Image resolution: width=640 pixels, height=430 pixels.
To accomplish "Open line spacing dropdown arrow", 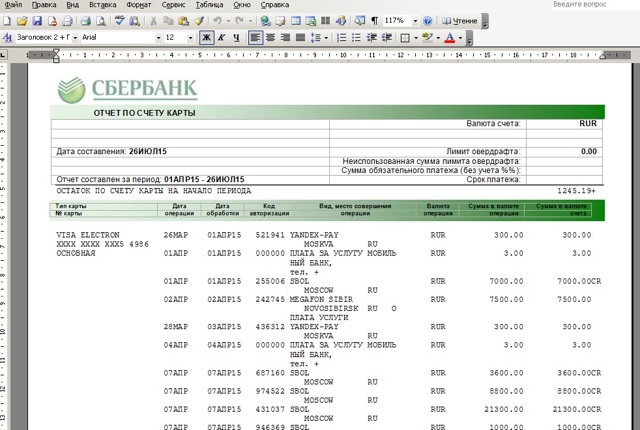I will click(326, 38).
